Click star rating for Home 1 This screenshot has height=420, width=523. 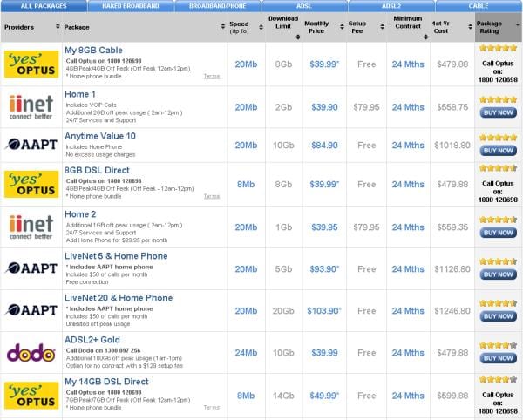[498, 99]
